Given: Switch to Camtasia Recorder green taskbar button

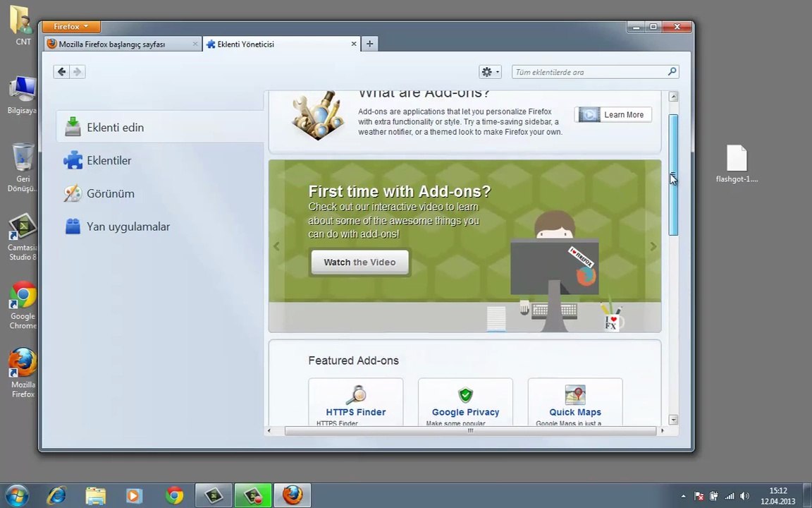Looking at the screenshot, I should click(x=253, y=495).
